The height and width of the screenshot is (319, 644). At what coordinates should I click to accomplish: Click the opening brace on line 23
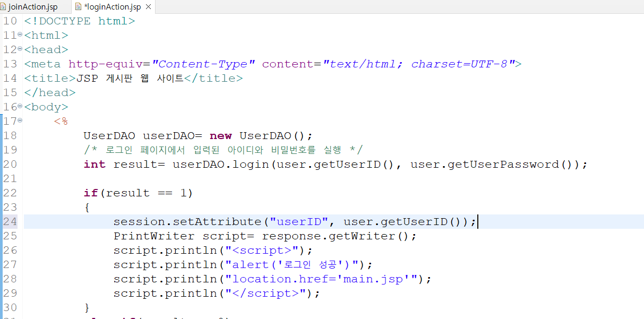87,208
